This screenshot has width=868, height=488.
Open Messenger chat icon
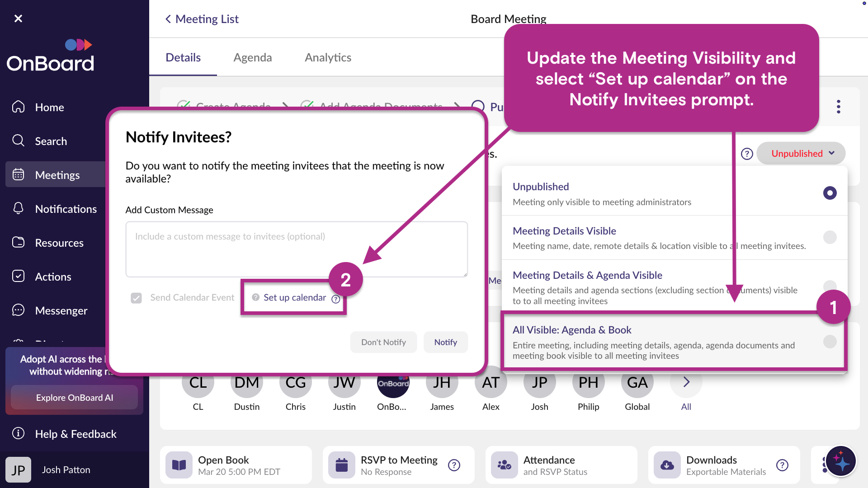18,310
